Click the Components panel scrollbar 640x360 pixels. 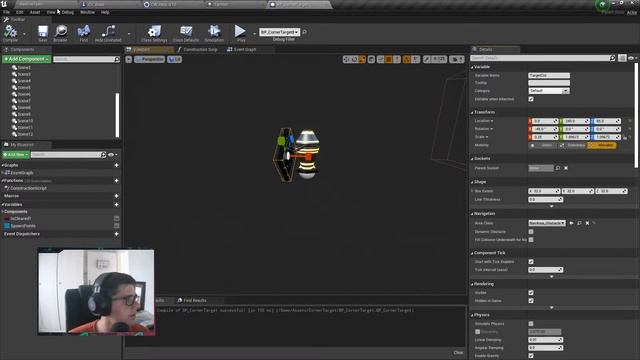[117, 115]
